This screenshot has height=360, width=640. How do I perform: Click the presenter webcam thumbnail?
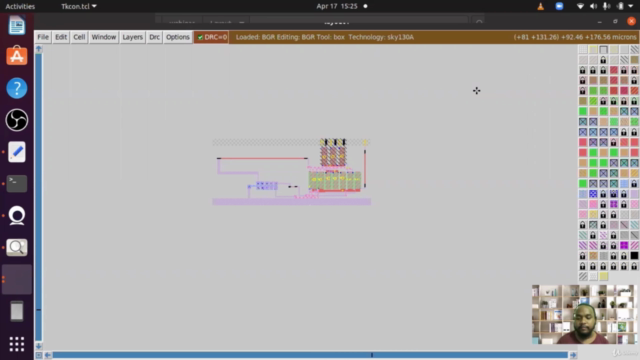click(584, 314)
